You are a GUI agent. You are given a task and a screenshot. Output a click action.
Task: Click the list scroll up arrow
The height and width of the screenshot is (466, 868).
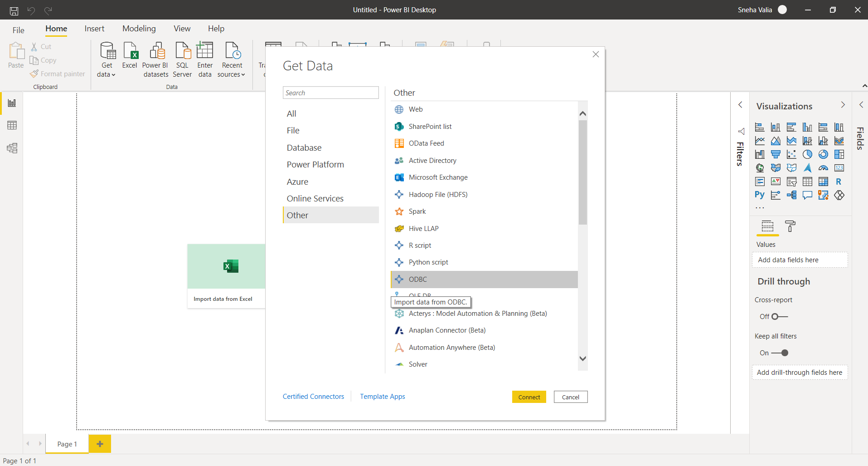[583, 113]
